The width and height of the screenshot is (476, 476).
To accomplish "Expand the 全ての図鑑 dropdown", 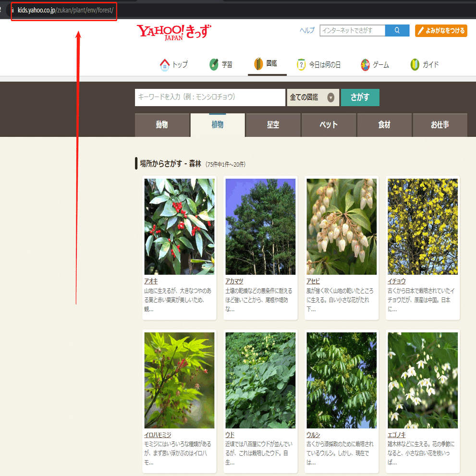I will click(313, 98).
